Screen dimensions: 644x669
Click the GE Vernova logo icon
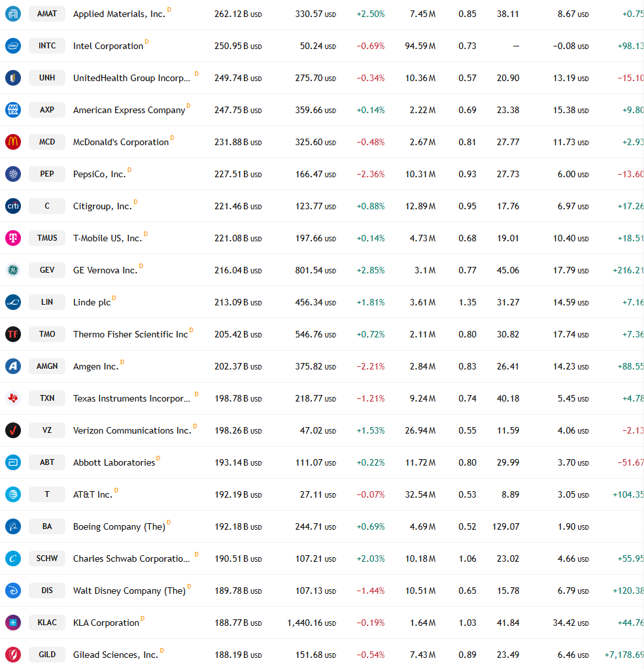13,270
